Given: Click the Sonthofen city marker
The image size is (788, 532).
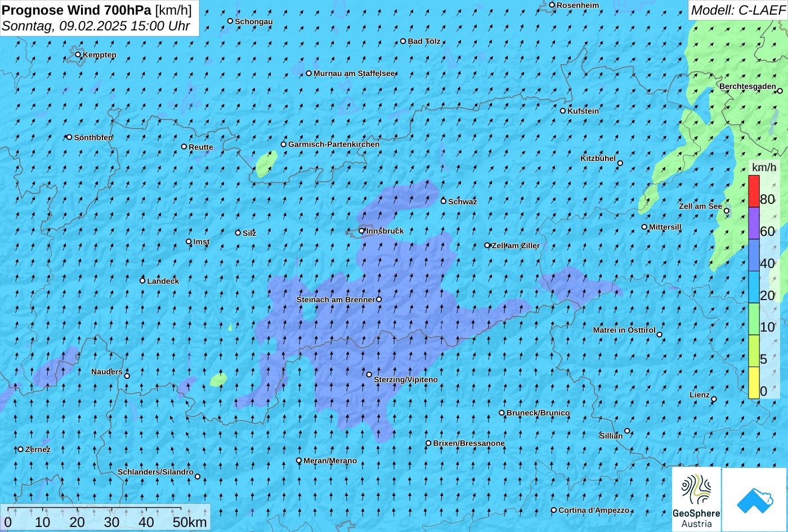Looking at the screenshot, I should click(x=69, y=137).
